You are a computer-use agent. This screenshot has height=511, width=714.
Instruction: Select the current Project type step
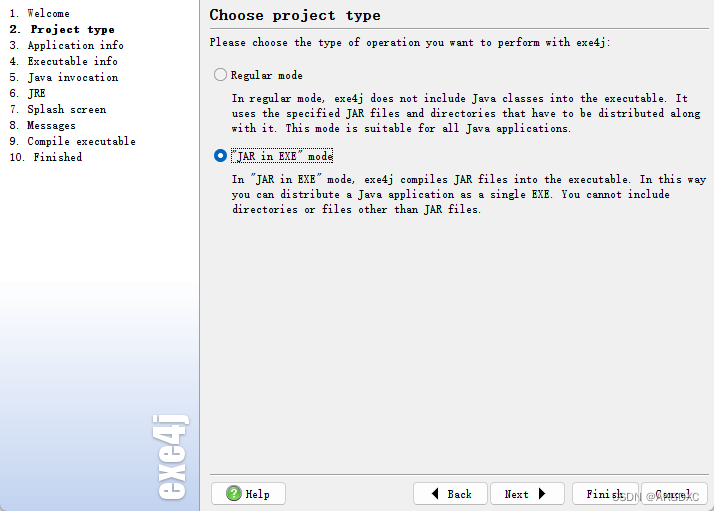coord(62,29)
